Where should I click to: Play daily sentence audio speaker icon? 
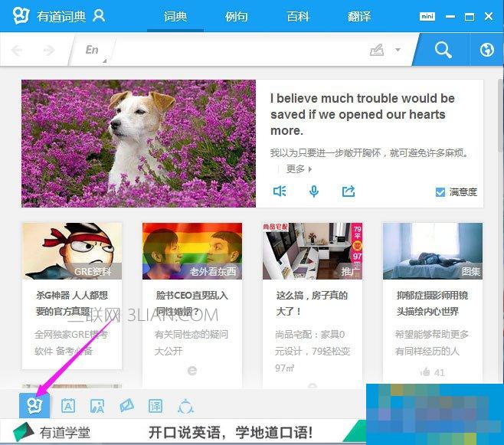click(x=280, y=191)
